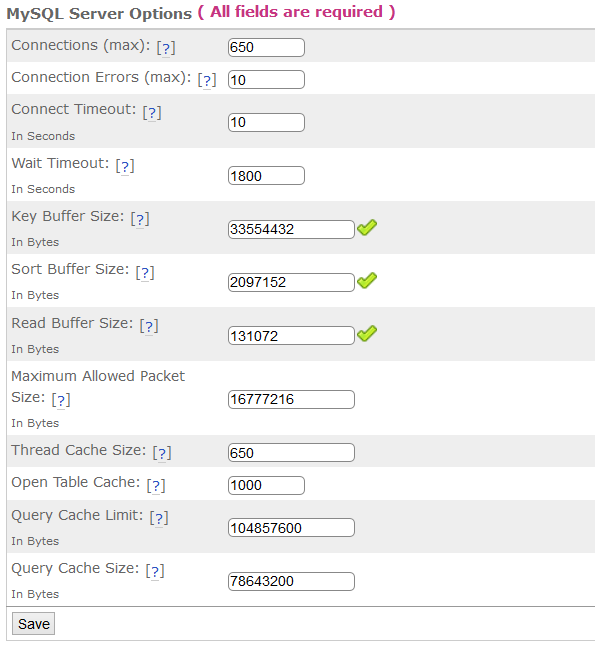
Task: Open help for Open Table Cache
Action: coord(156,486)
